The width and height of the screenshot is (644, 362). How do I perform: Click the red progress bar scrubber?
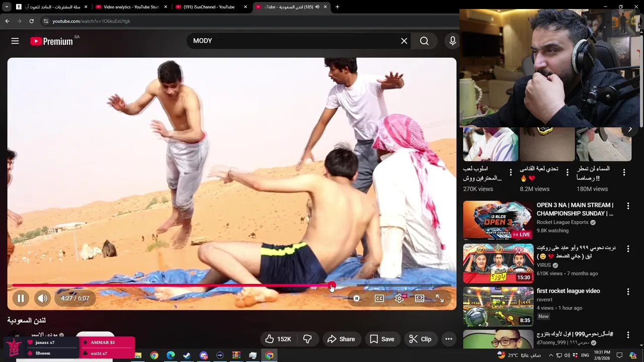tap(332, 286)
